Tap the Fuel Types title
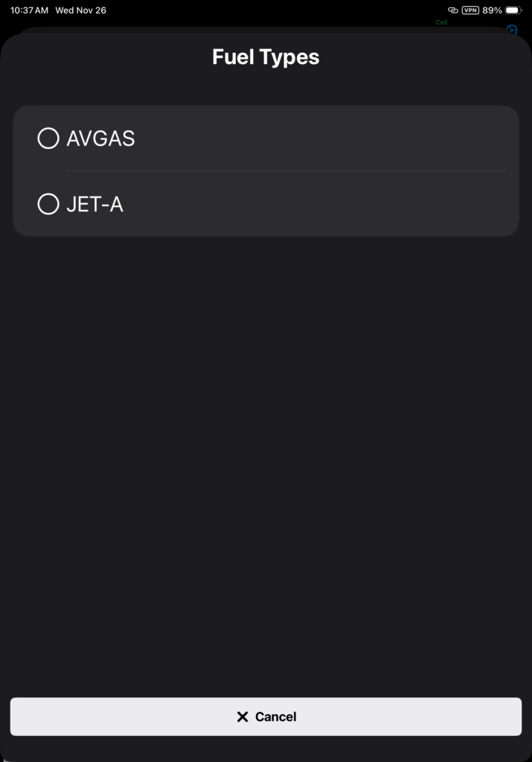The height and width of the screenshot is (762, 532). [x=266, y=57]
